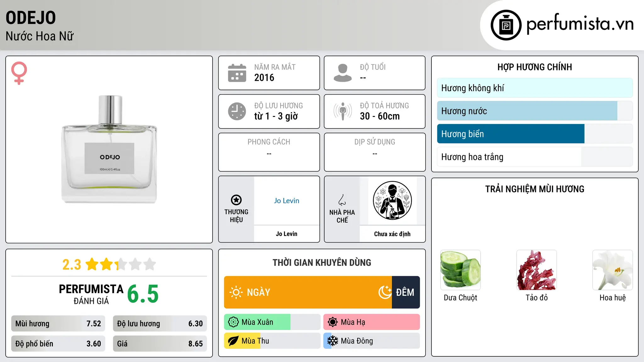Click the ODEJO perfume bottle photo

109,149
